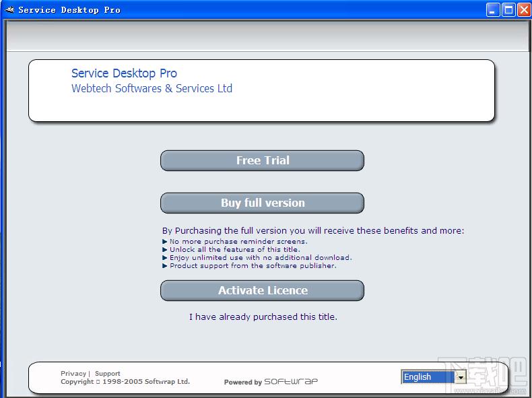
Task: Click the 'Unlock all the features' bullet
Action: pyautogui.click(x=234, y=249)
